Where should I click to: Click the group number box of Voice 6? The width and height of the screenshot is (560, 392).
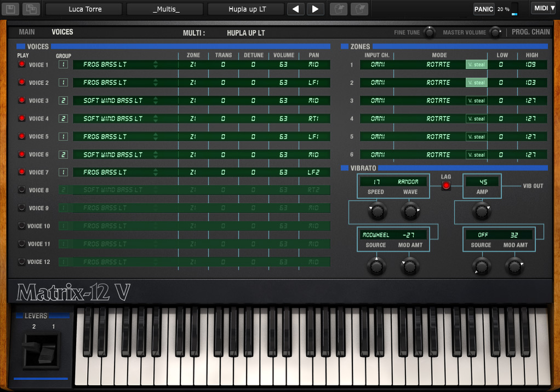coord(63,154)
